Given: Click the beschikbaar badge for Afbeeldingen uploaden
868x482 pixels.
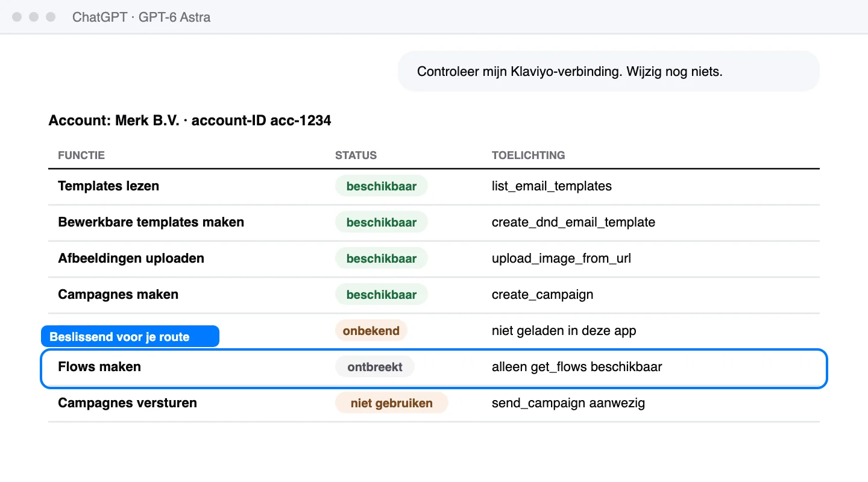Looking at the screenshot, I should [x=382, y=258].
